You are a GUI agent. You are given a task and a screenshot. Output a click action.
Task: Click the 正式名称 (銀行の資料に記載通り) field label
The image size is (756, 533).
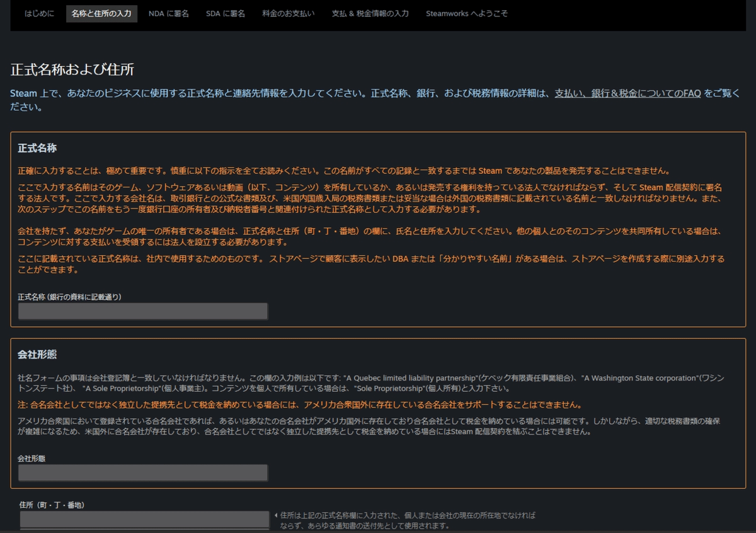tap(69, 297)
